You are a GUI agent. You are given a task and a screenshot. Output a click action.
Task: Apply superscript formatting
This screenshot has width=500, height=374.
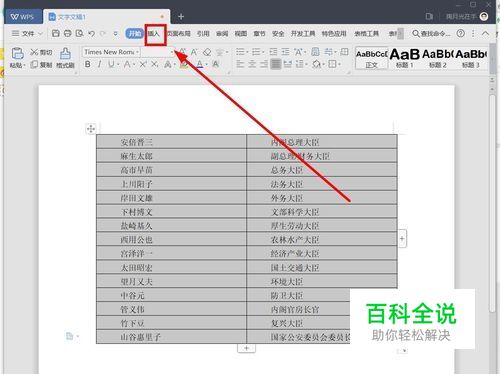143,64
